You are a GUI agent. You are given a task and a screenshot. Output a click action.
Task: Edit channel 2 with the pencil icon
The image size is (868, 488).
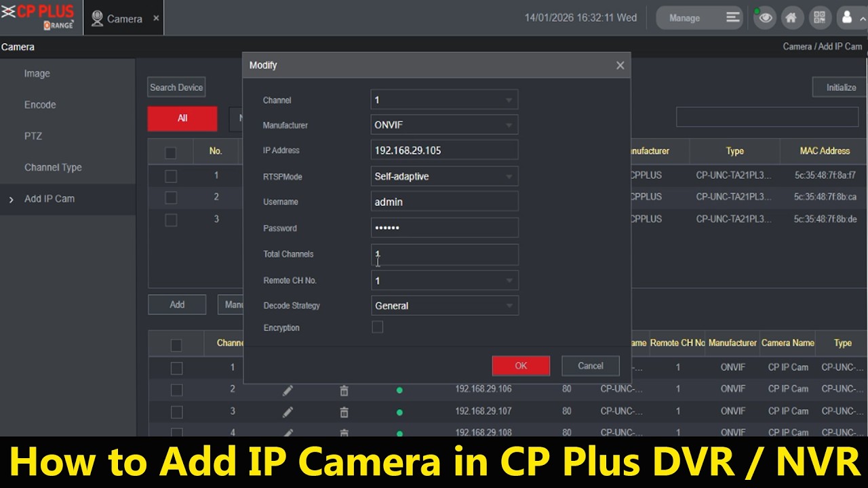coord(288,390)
